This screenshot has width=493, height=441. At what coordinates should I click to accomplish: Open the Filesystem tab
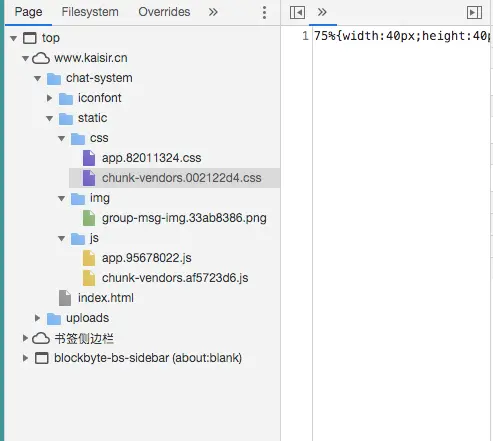tap(90, 12)
